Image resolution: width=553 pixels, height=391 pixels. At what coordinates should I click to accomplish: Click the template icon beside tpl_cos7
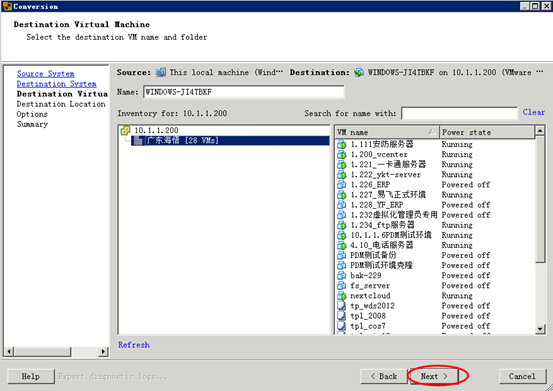coord(341,326)
